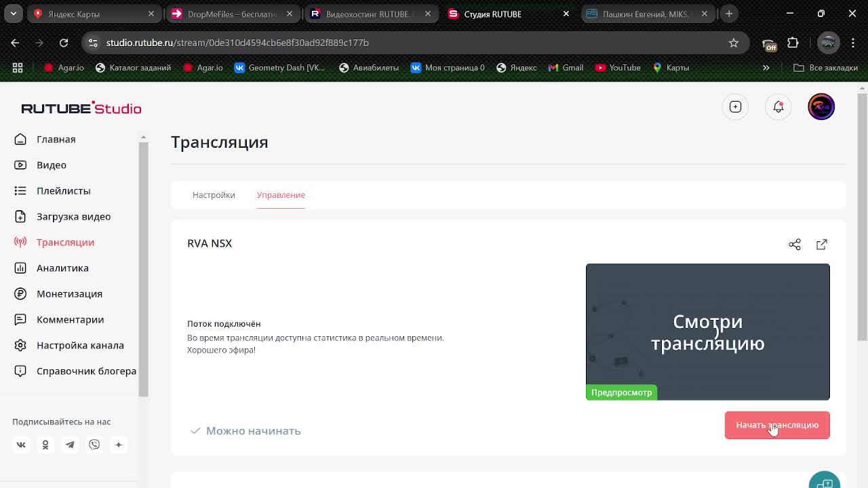Reload the current page
This screenshot has width=868, height=488.
64,43
